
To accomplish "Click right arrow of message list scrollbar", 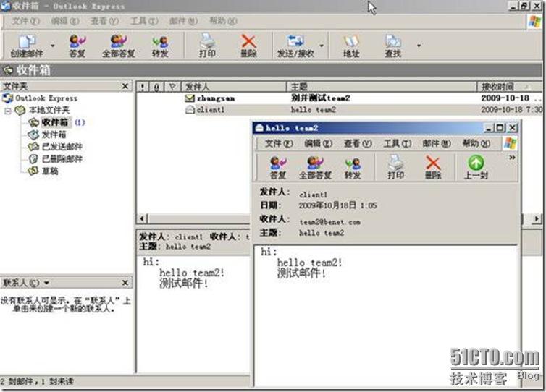I will pos(537,219).
